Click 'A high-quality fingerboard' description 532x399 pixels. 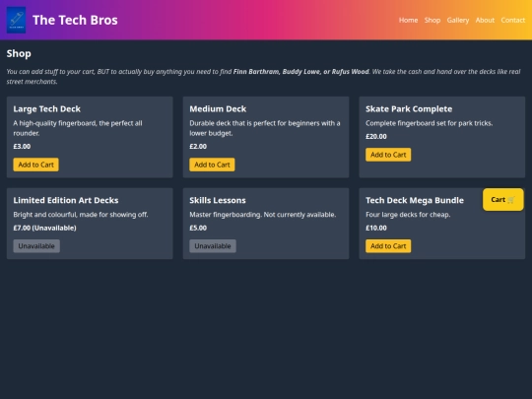pyautogui.click(x=78, y=128)
